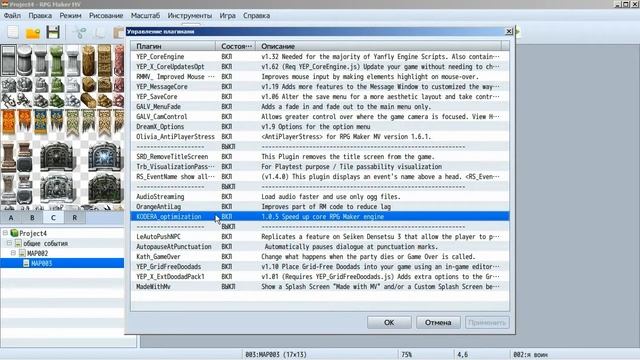Click the 75% zoom status bar entry

point(407,355)
